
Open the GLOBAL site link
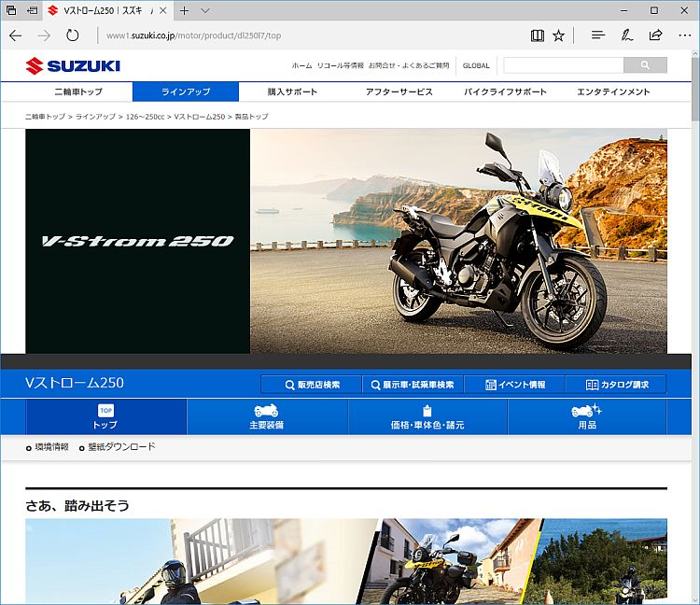(476, 65)
